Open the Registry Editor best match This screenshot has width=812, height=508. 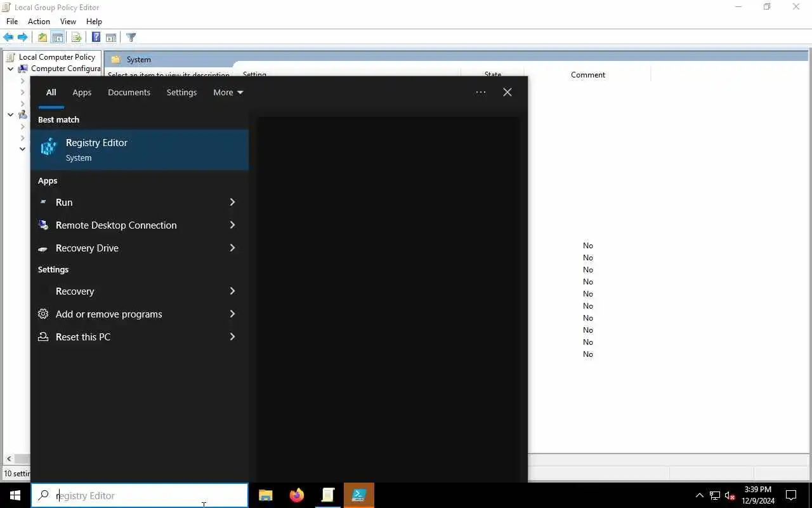click(x=140, y=150)
